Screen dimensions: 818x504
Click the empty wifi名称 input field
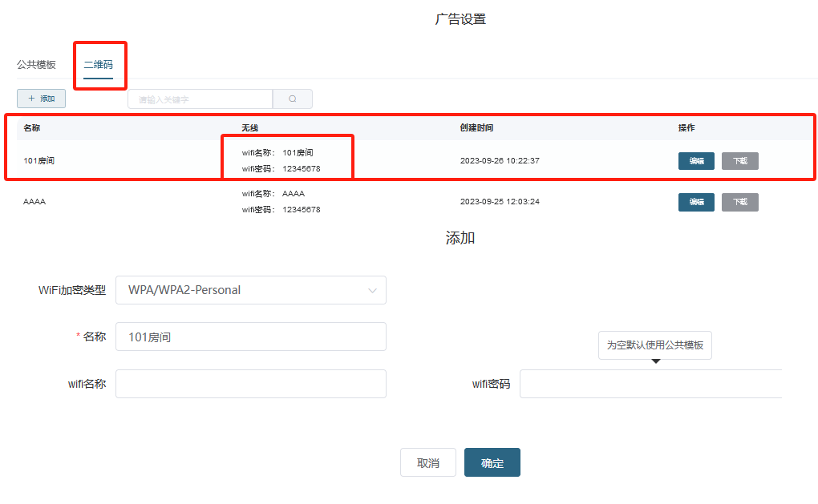(250, 384)
